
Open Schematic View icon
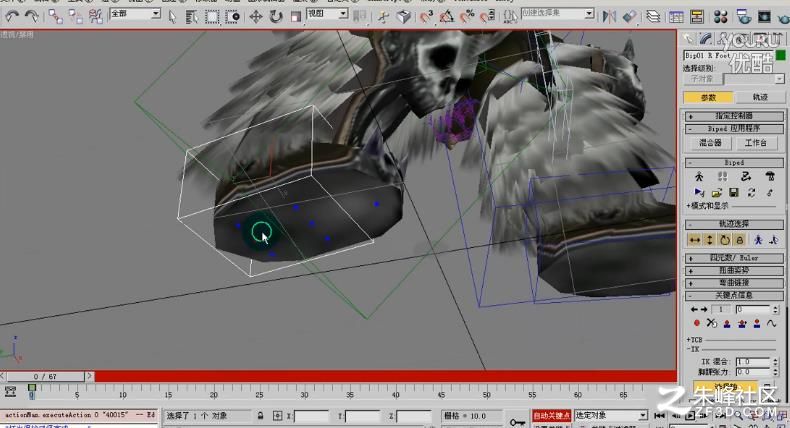pyautogui.click(x=697, y=17)
